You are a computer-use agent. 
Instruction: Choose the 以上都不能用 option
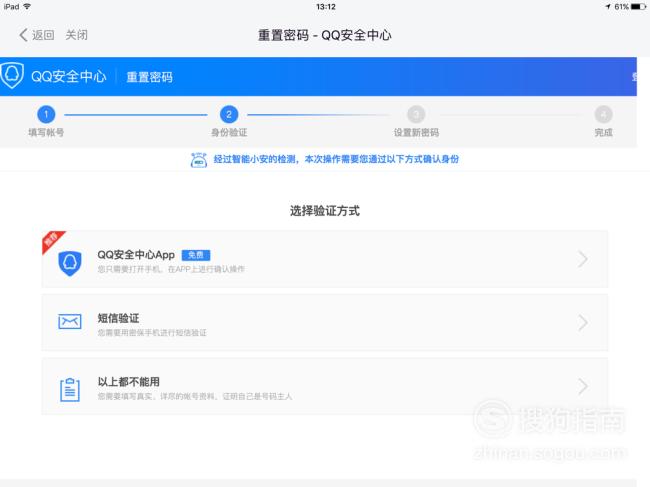(x=325, y=386)
